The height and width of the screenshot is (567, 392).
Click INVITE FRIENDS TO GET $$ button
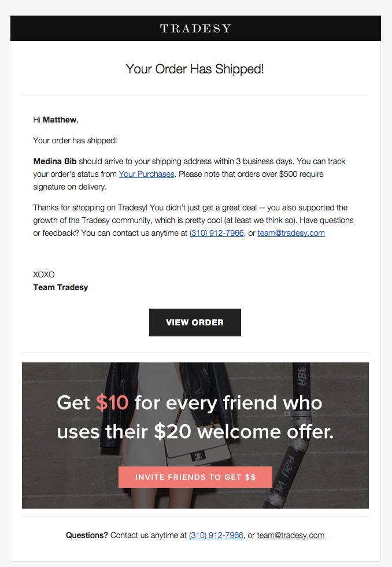tap(195, 477)
